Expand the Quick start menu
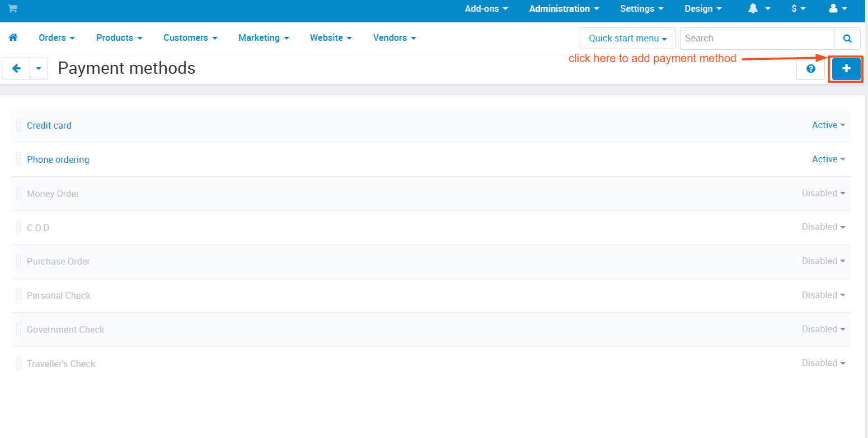The height and width of the screenshot is (438, 868). pyautogui.click(x=628, y=39)
